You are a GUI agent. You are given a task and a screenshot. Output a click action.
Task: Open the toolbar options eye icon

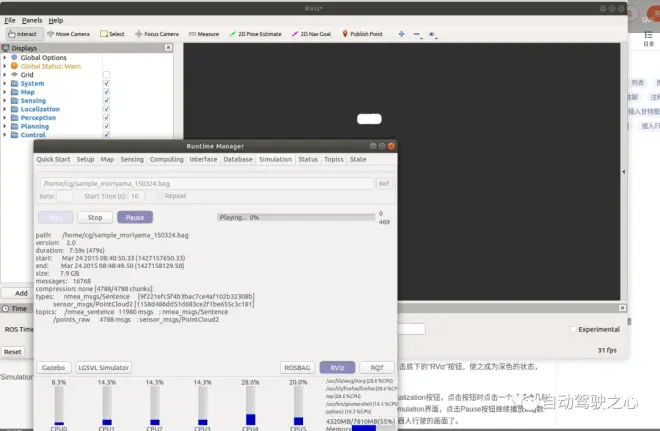[432, 34]
